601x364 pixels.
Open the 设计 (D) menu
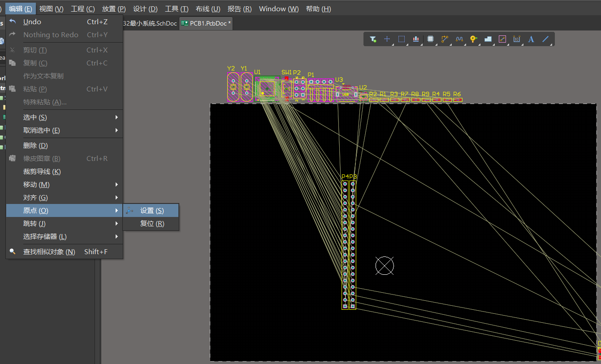(x=145, y=9)
